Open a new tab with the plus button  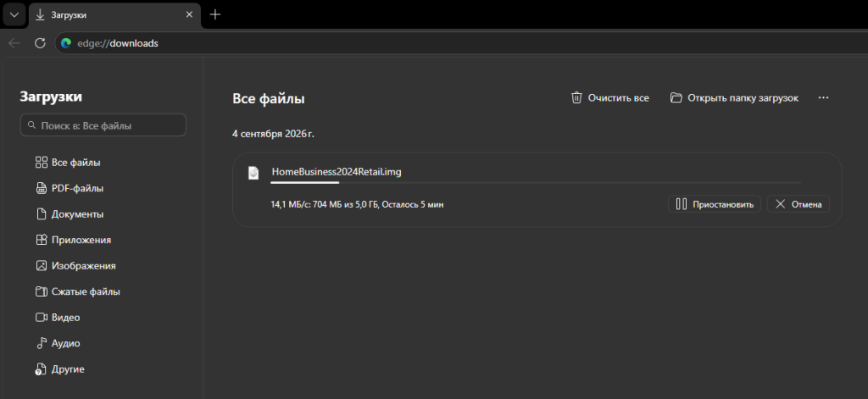pos(215,15)
